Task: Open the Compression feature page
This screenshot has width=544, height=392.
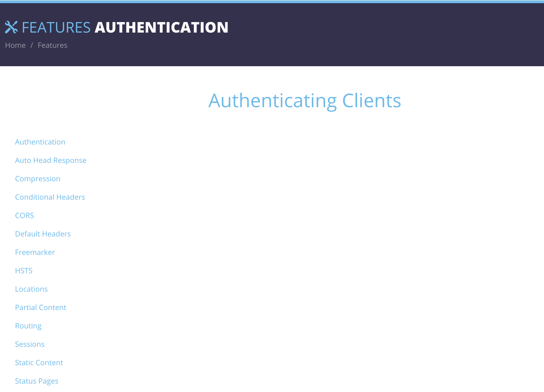Action: click(x=38, y=178)
